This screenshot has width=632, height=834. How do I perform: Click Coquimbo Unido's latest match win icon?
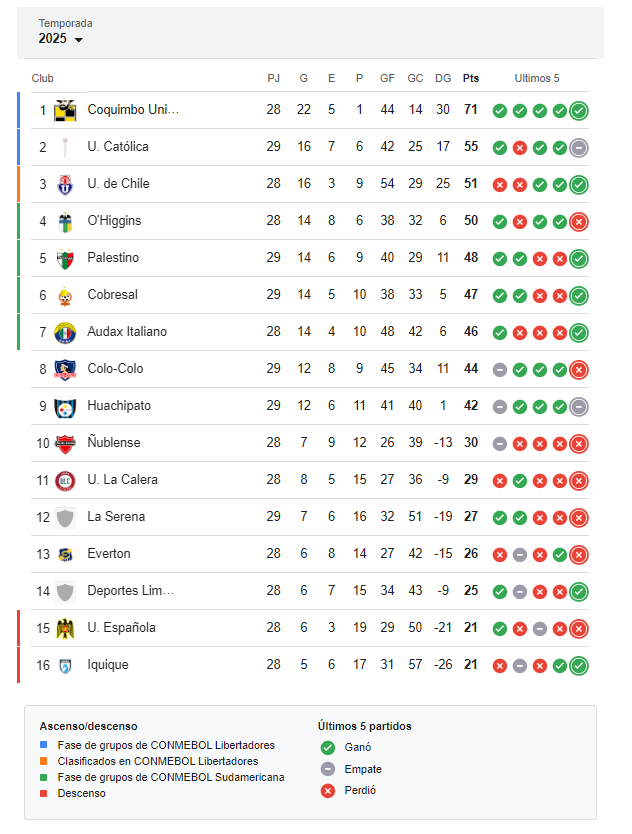pos(579,110)
